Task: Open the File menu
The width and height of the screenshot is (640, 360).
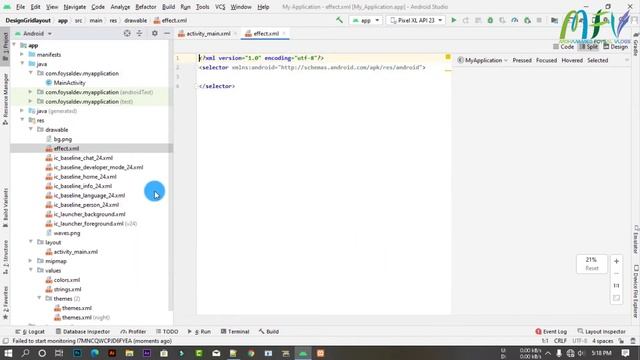Action: click(20, 7)
